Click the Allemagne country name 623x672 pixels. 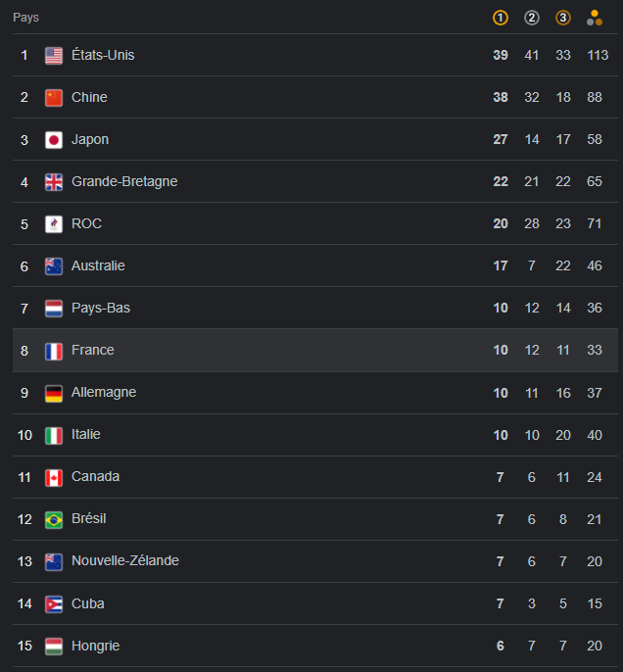103,393
